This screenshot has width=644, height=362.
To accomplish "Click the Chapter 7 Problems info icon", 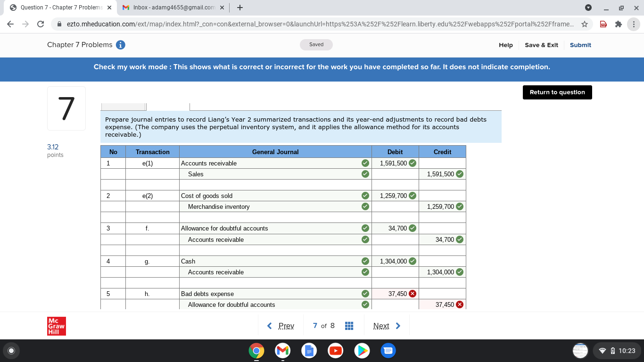I will (121, 45).
